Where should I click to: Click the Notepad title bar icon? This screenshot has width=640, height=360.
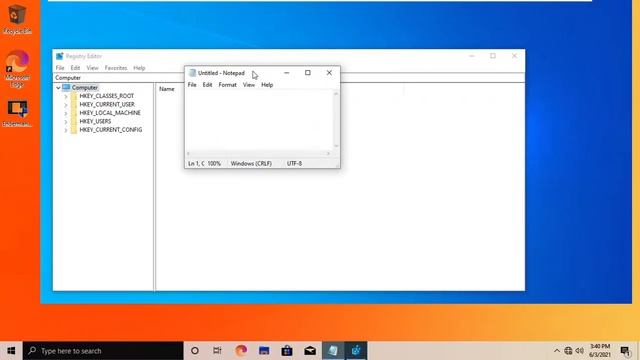point(192,73)
